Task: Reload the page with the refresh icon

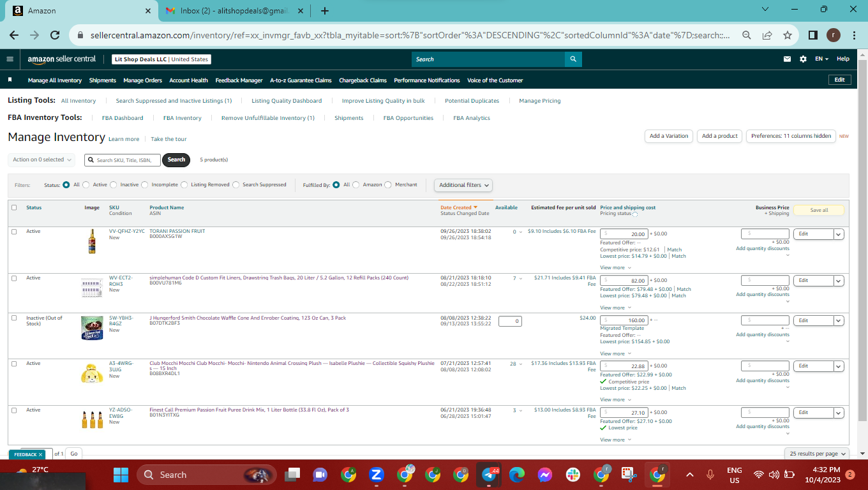Action: click(55, 35)
